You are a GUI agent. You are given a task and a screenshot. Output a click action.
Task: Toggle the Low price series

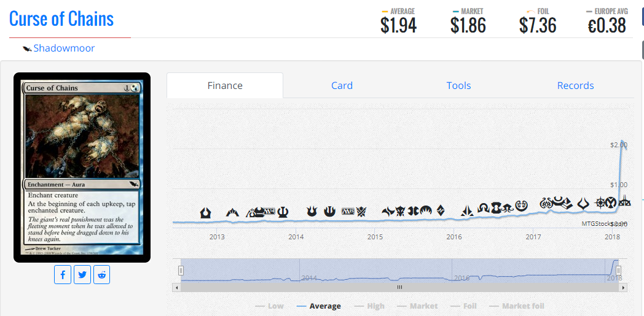pos(269,306)
